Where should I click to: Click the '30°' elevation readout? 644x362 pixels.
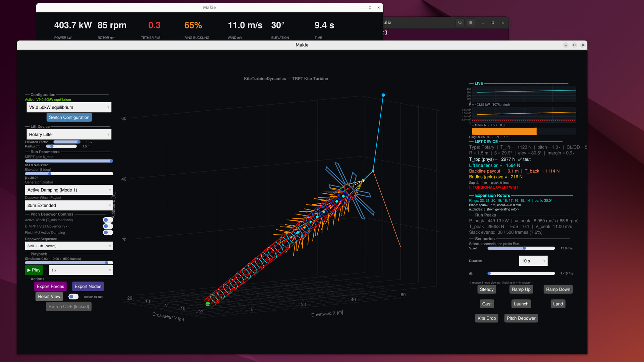pos(278,25)
